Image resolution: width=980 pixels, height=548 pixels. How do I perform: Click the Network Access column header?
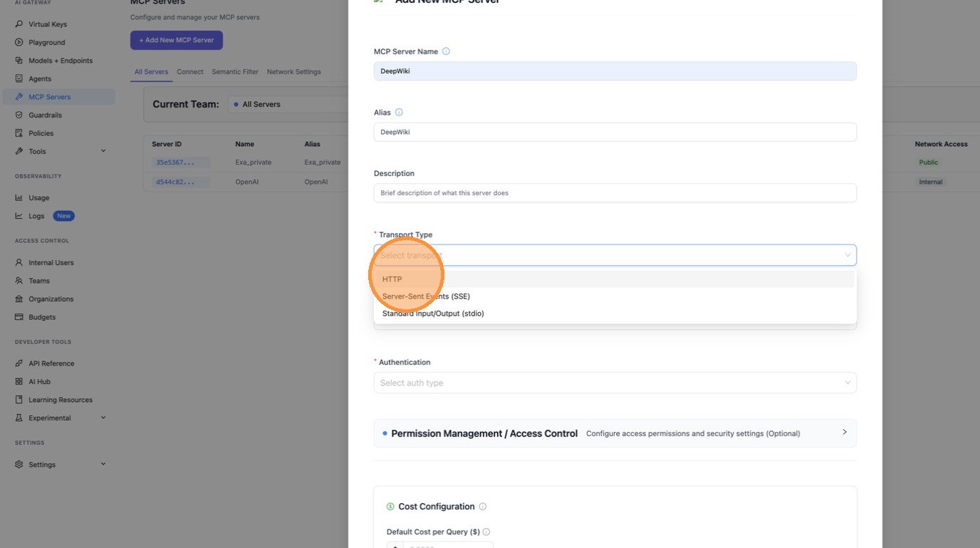coord(941,144)
